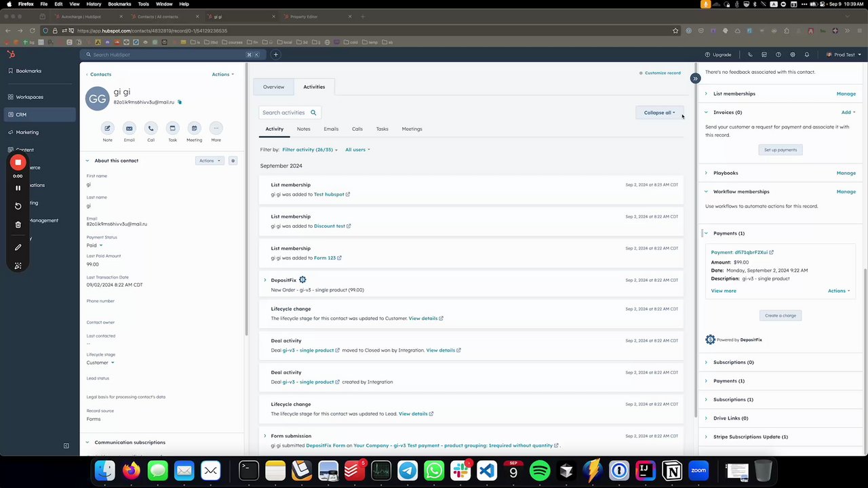Open the More actions ellipsis icon
Screen dimensions: 868x488
[x=216, y=128]
